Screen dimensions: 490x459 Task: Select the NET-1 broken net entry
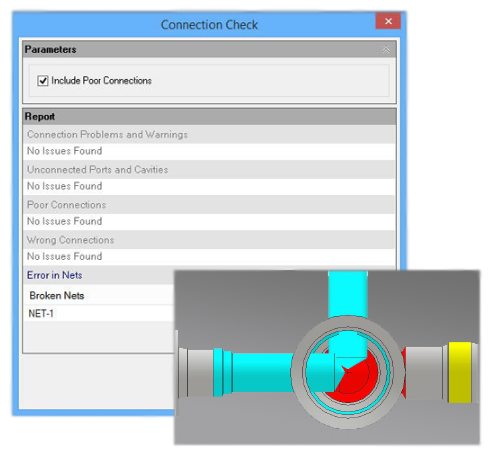[41, 314]
